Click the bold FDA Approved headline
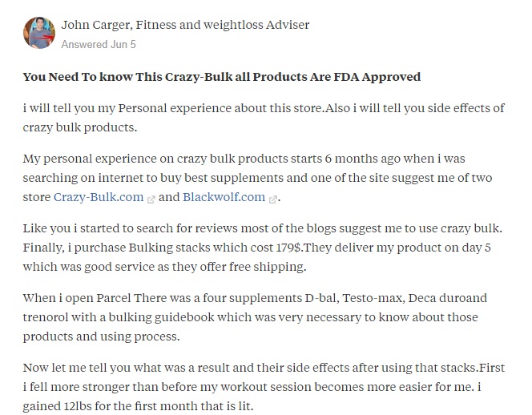This screenshot has width=532, height=415. (x=222, y=77)
